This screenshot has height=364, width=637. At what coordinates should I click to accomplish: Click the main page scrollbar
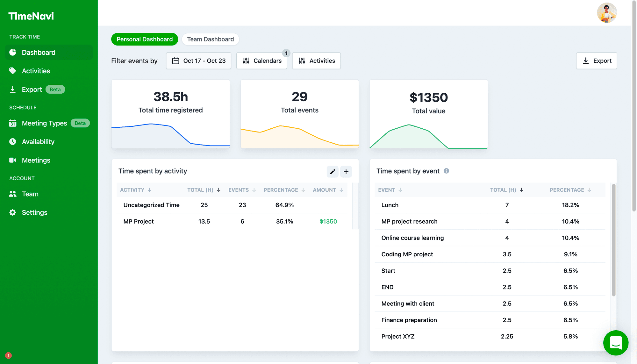click(x=634, y=106)
